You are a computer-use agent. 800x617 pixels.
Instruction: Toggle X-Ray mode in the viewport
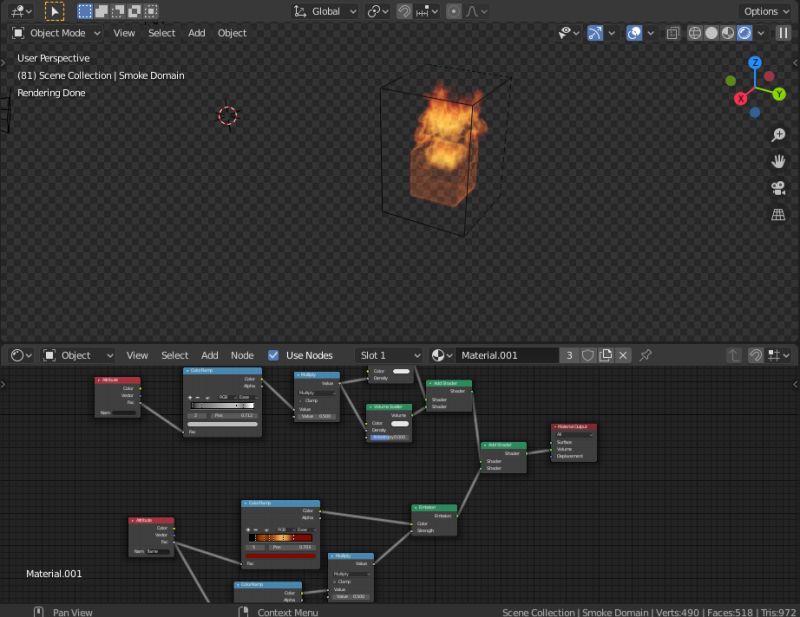(672, 33)
